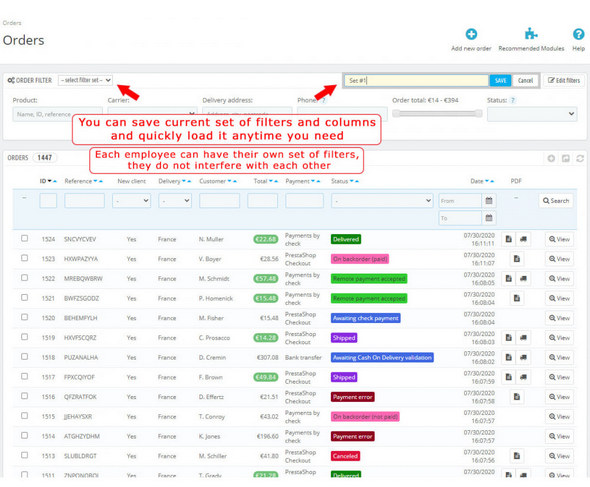The height and width of the screenshot is (487, 590).
Task: Click the Customer column filter input
Action: click(219, 201)
